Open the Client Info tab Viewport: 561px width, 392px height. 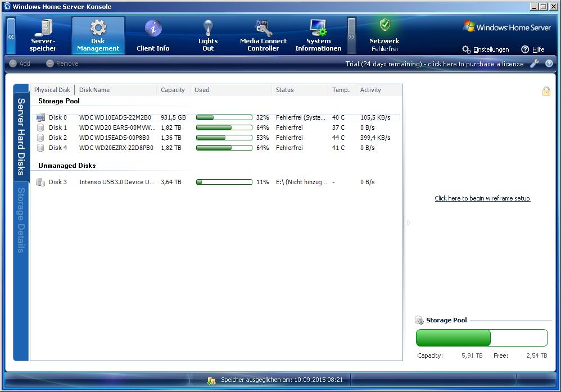pyautogui.click(x=153, y=36)
